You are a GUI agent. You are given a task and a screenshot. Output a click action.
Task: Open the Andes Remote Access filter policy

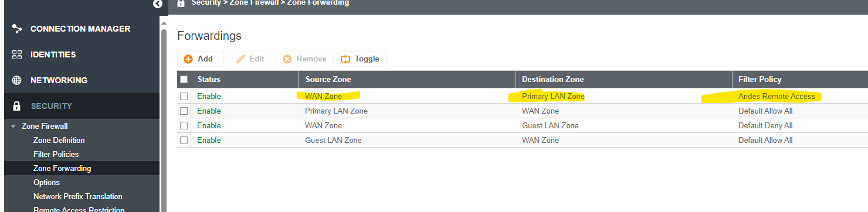click(x=777, y=96)
